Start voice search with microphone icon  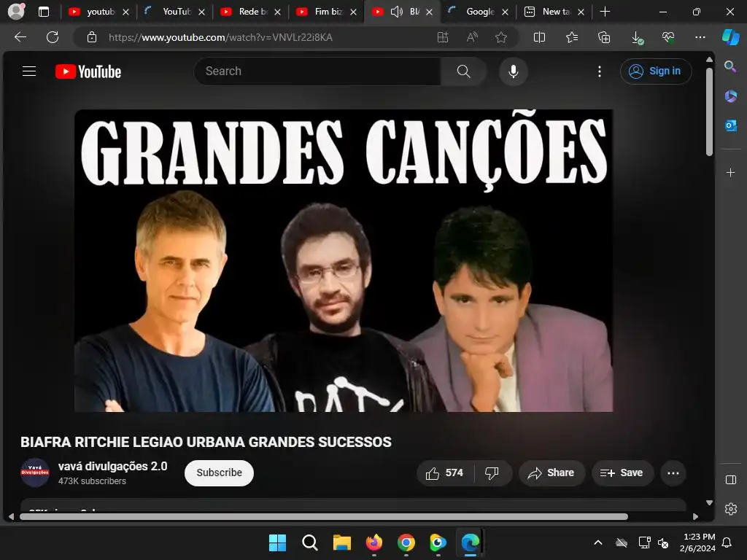(x=513, y=71)
